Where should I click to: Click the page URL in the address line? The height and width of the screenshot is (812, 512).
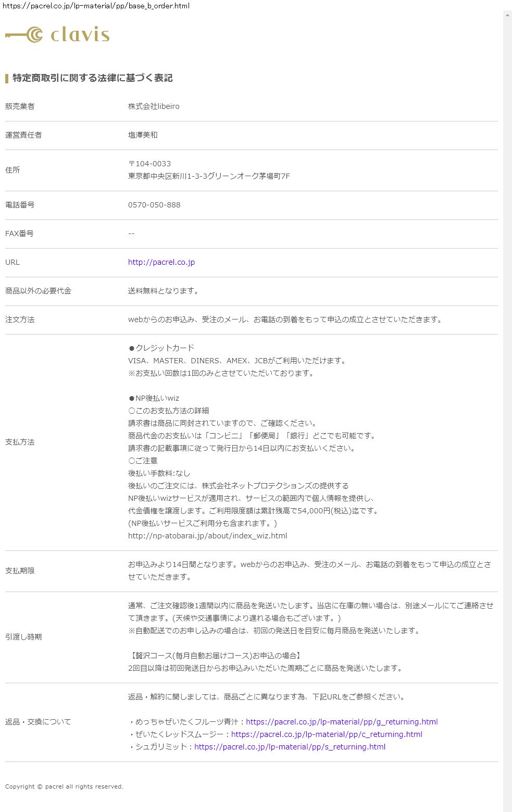coord(96,6)
